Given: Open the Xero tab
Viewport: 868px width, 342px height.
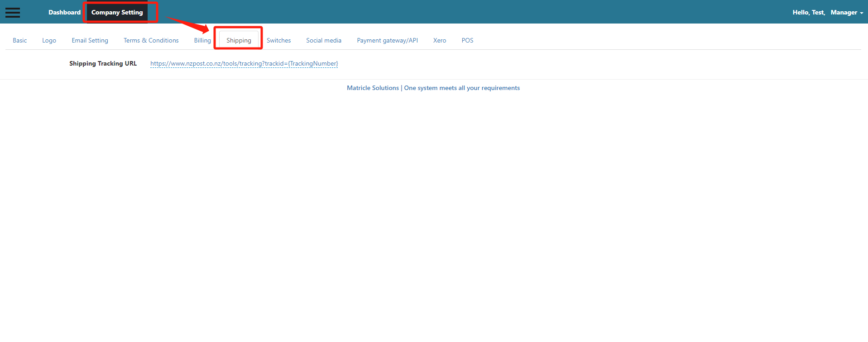Looking at the screenshot, I should point(440,40).
